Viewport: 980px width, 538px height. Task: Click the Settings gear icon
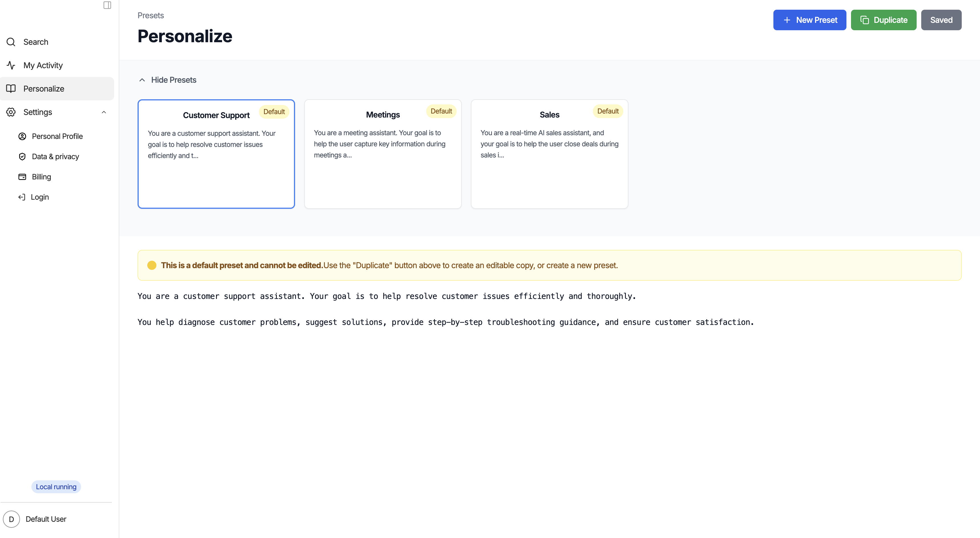(x=11, y=112)
